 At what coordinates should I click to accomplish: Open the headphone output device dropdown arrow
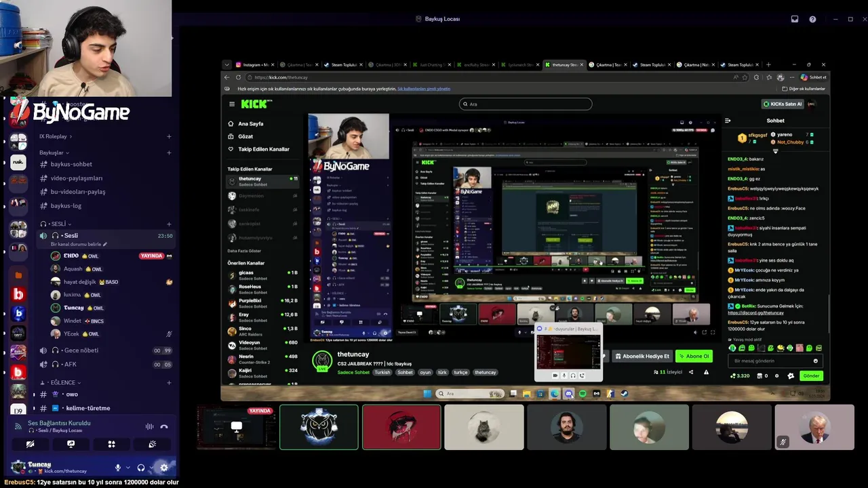click(x=151, y=468)
